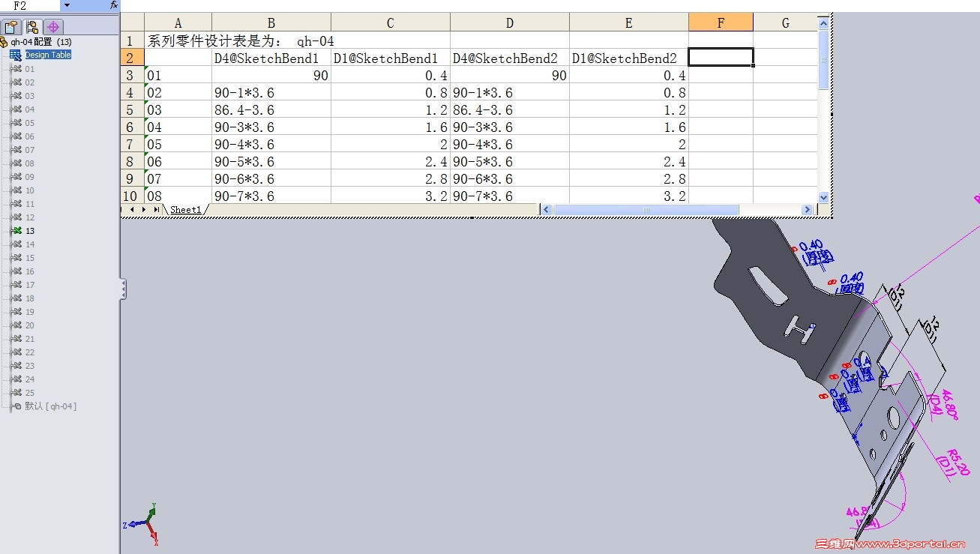Select configuration 05 in the tree
Screen dimensions: 980x554
(30, 123)
